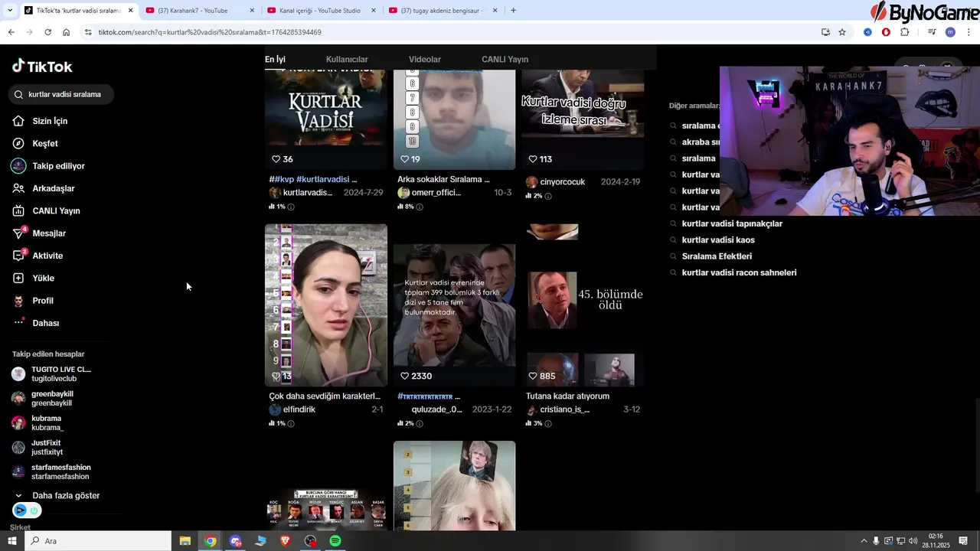Switch to the En İyi tab
The height and width of the screenshot is (551, 980).
(x=275, y=59)
